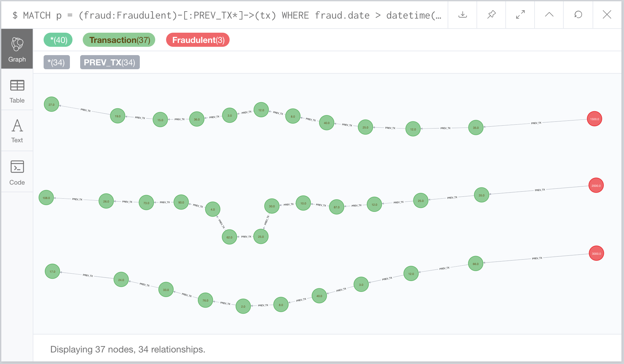Rerun the Cypher query
Image resolution: width=624 pixels, height=364 pixels.
point(578,15)
